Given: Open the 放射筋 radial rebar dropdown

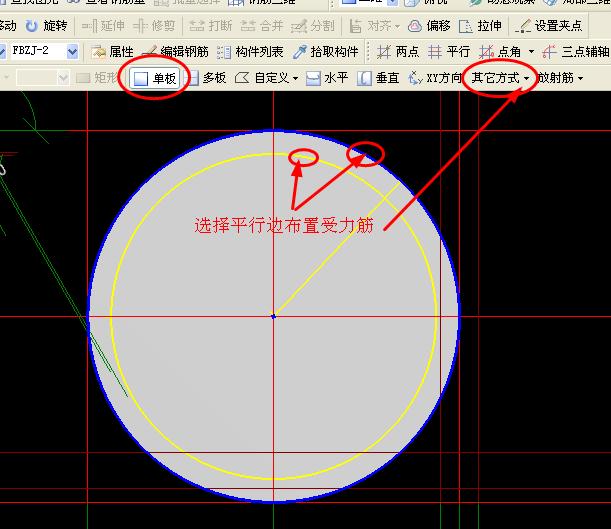Looking at the screenshot, I should coord(560,78).
